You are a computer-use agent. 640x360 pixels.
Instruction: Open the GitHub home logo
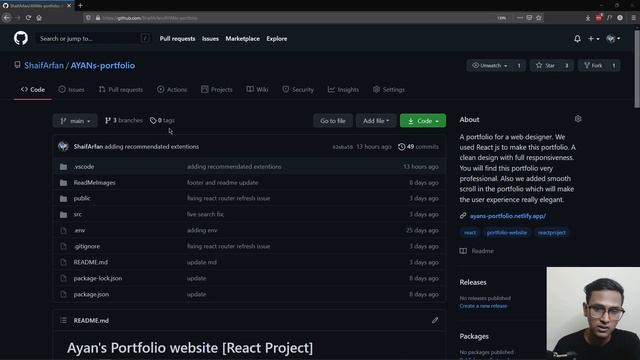21,38
